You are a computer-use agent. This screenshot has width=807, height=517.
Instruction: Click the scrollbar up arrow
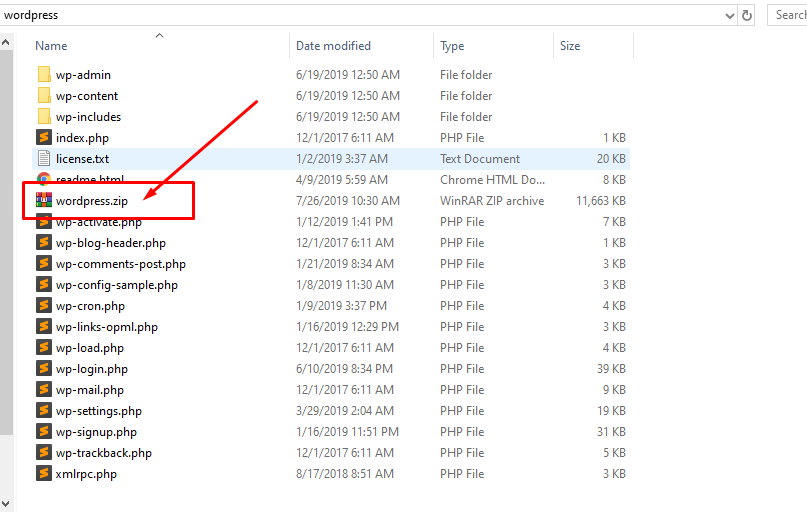click(x=6, y=43)
